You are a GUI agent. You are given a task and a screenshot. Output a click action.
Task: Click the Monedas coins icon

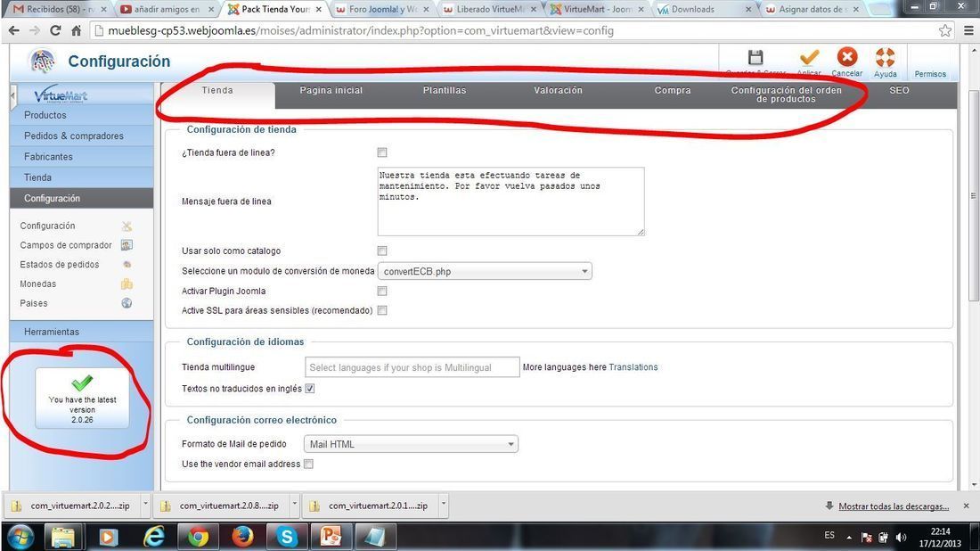pos(127,284)
